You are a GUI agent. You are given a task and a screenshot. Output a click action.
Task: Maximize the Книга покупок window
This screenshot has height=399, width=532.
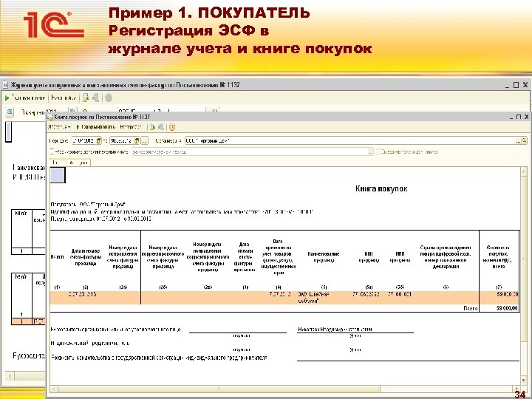[519, 117]
